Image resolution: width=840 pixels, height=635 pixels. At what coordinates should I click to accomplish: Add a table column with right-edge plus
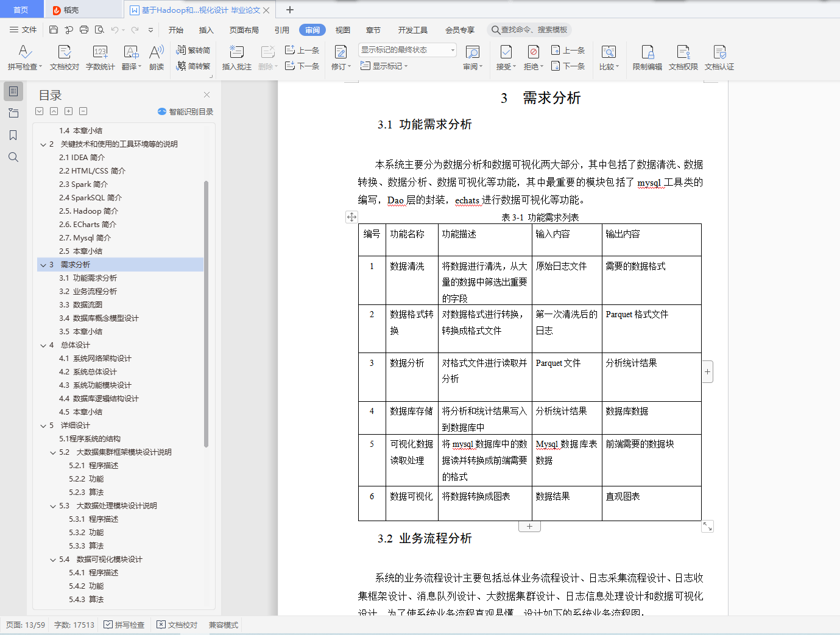coord(707,371)
